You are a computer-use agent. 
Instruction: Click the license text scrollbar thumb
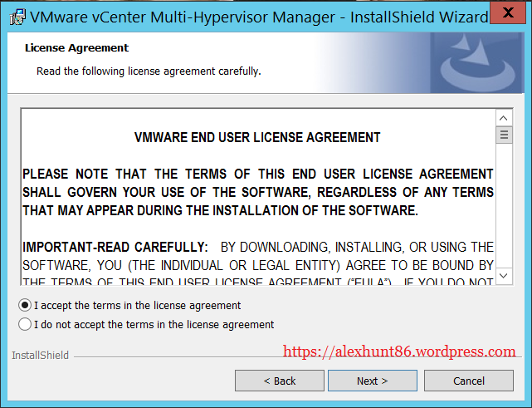click(504, 135)
